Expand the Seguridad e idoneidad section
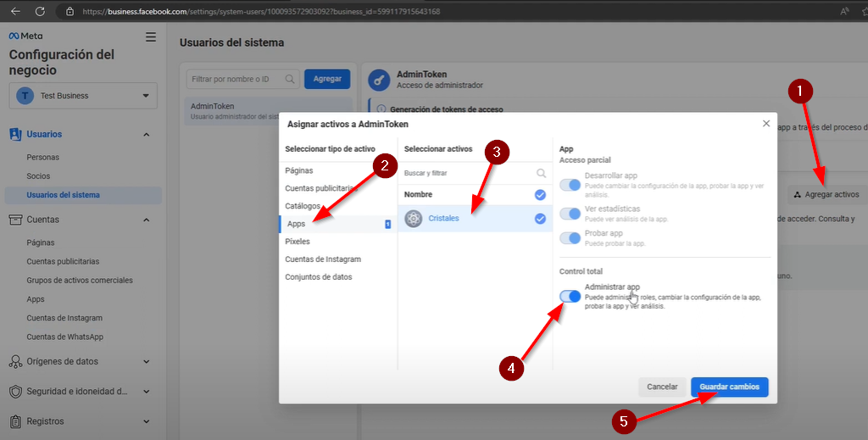The height and width of the screenshot is (440, 868). coord(146,392)
